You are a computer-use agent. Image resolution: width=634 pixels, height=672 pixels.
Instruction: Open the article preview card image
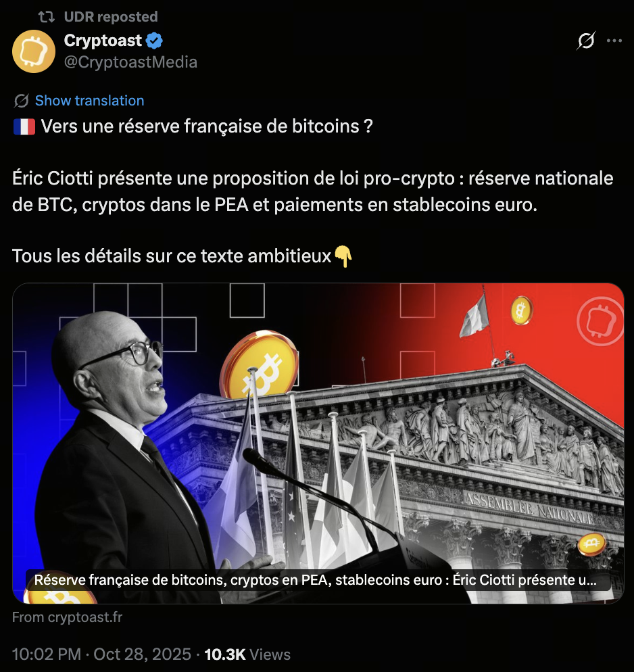[x=318, y=443]
